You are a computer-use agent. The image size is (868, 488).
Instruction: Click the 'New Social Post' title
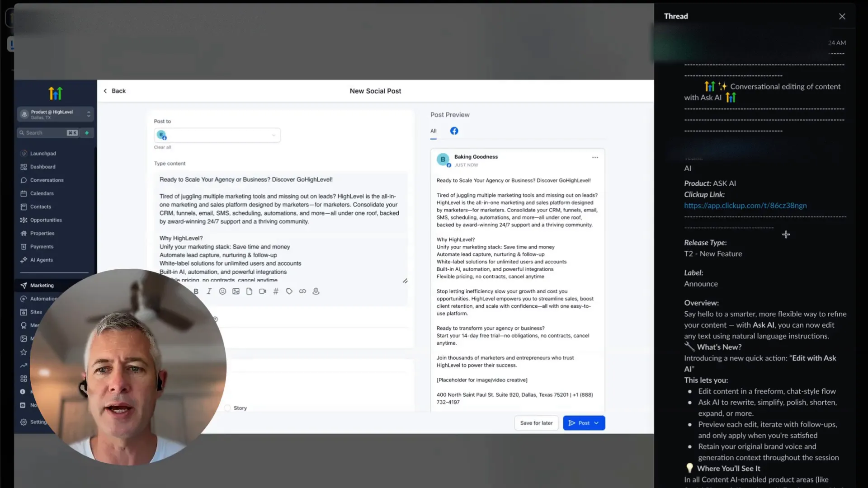click(x=375, y=91)
